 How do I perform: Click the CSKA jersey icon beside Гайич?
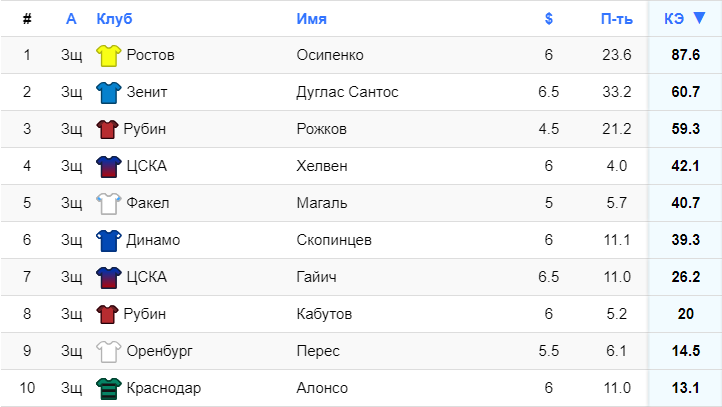coord(109,278)
